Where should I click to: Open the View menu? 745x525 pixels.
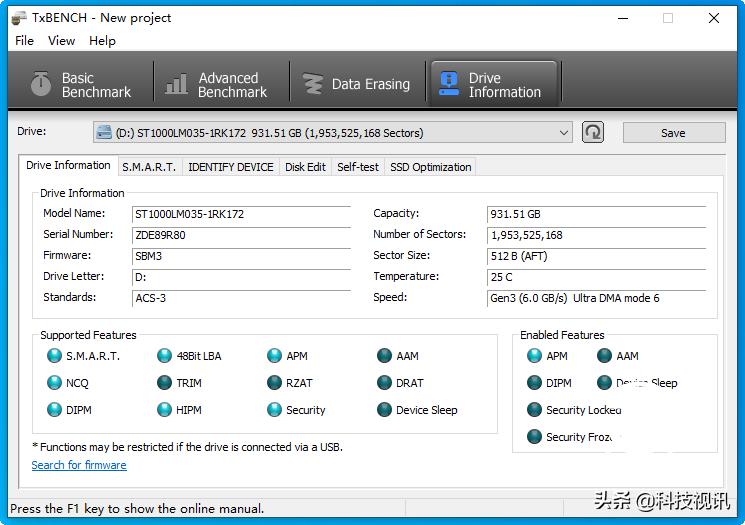pos(62,41)
